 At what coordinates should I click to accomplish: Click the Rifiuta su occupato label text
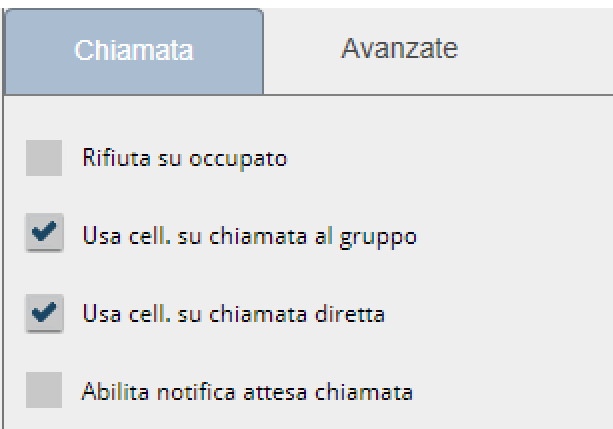pyautogui.click(x=185, y=160)
